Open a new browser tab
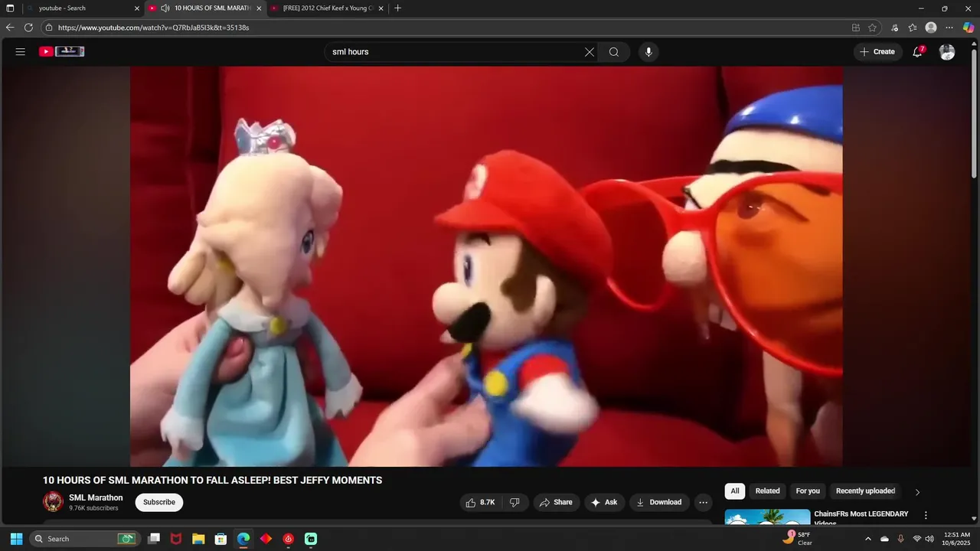Screen dimensions: 980x551 pos(397,8)
